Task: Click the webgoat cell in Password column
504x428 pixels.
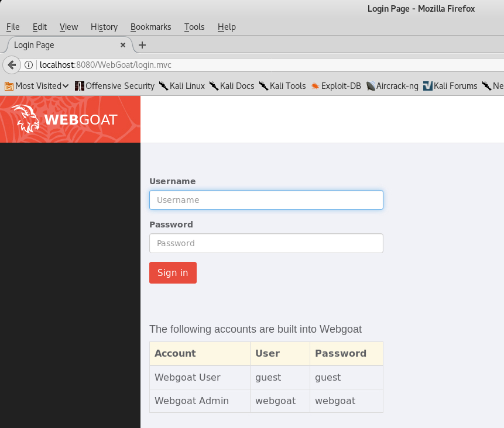Action: tap(347, 401)
